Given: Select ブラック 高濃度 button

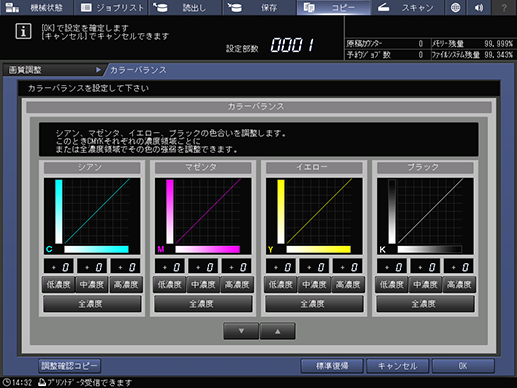Looking at the screenshot, I should pyautogui.click(x=459, y=285).
